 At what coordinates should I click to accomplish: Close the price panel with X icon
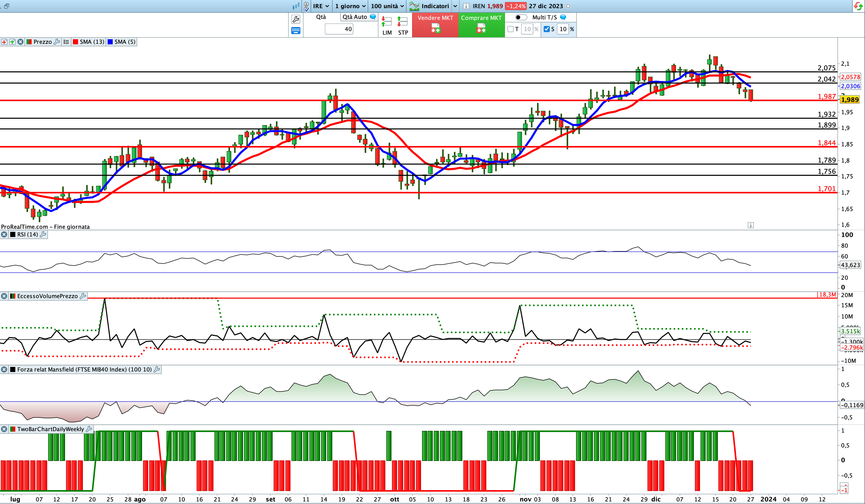click(21, 42)
